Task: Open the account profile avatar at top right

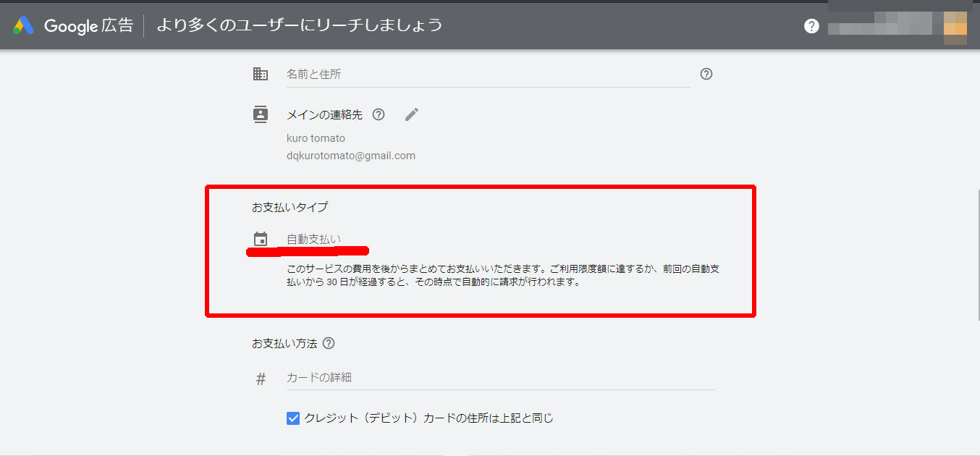Action: click(955, 27)
